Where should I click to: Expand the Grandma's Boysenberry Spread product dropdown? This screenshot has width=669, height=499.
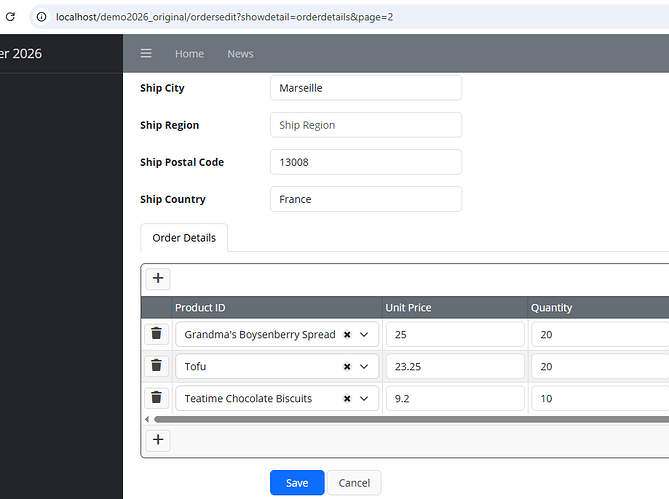364,335
